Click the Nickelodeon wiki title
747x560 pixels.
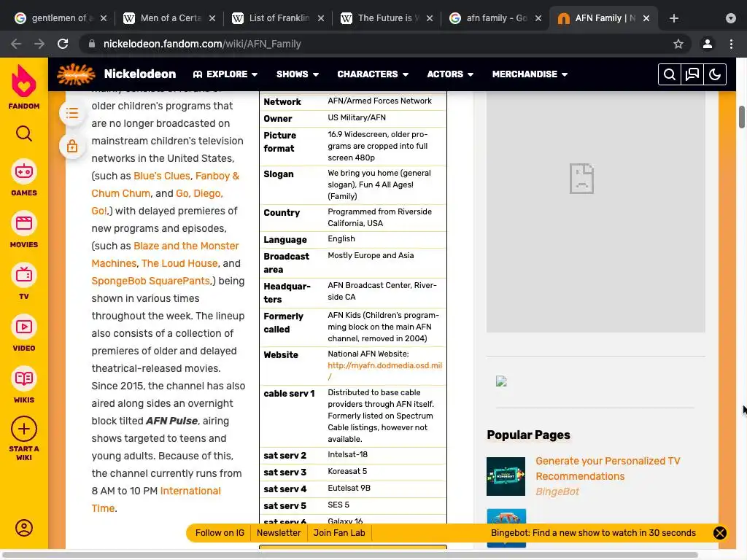tap(140, 74)
